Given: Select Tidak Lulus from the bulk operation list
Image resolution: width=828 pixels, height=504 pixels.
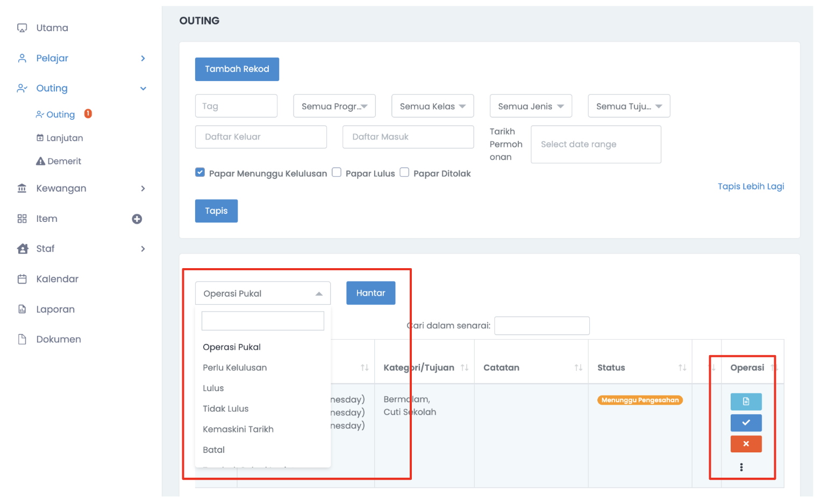Looking at the screenshot, I should (x=226, y=409).
